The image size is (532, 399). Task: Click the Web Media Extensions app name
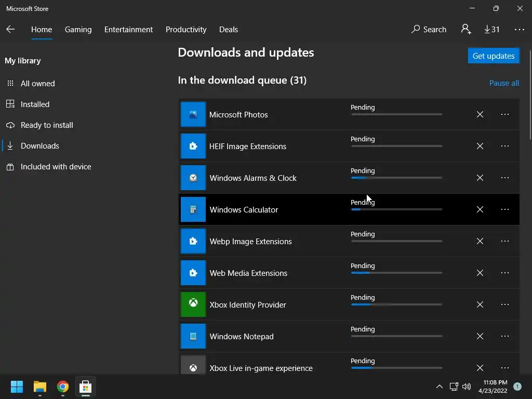click(x=248, y=273)
